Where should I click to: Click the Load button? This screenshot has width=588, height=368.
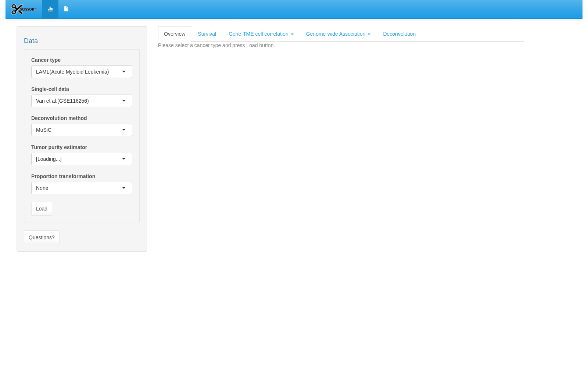tap(42, 209)
